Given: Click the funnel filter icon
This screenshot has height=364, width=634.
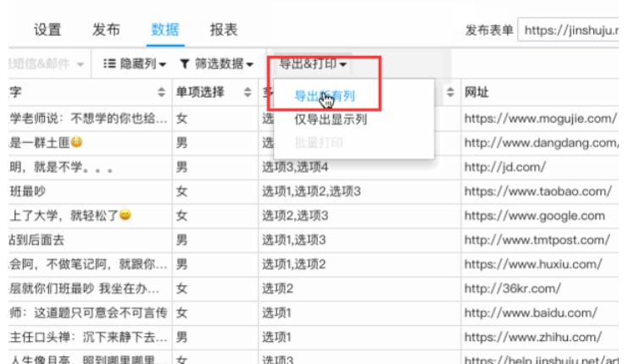Looking at the screenshot, I should 185,63.
